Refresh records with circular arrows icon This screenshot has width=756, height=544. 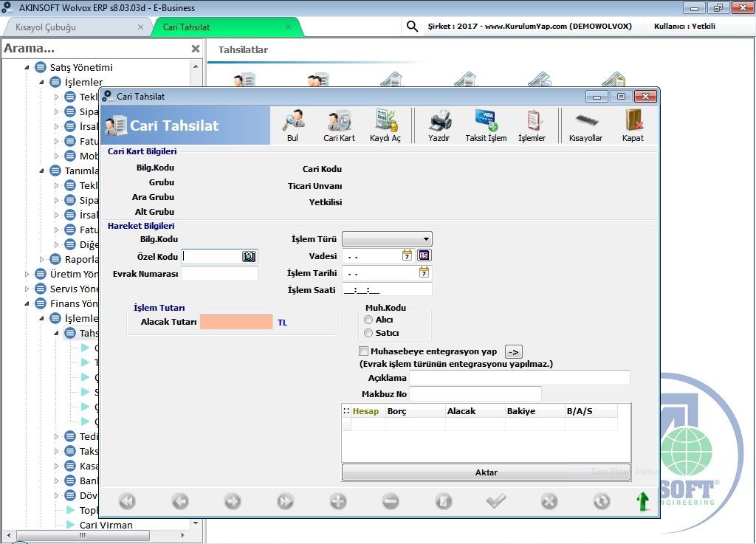pyautogui.click(x=602, y=502)
